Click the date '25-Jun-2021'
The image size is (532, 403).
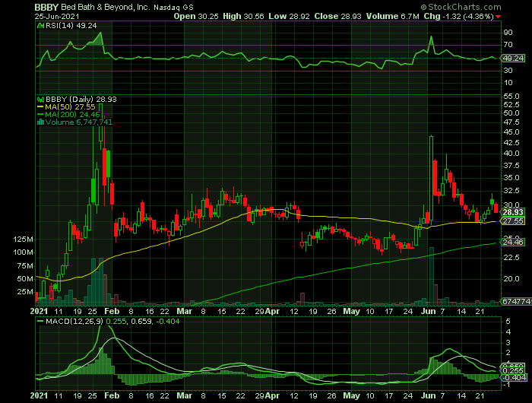coord(57,16)
